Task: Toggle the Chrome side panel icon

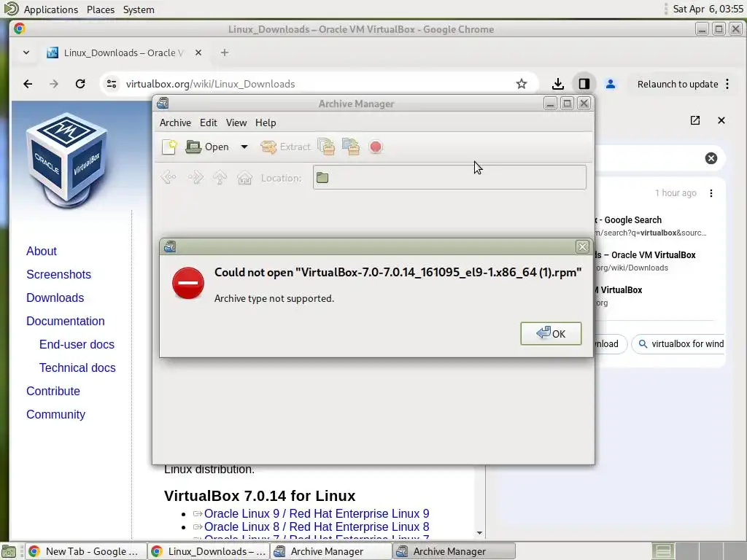Action: [x=584, y=84]
